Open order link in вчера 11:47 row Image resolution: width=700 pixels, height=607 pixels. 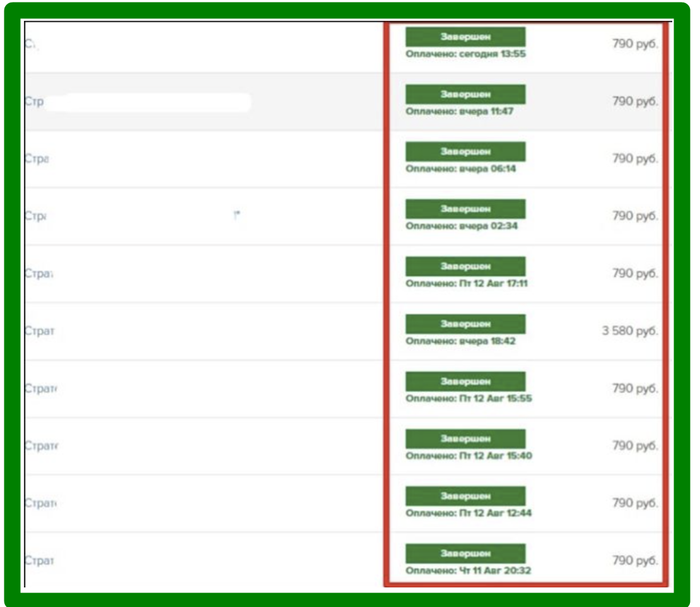[x=35, y=102]
